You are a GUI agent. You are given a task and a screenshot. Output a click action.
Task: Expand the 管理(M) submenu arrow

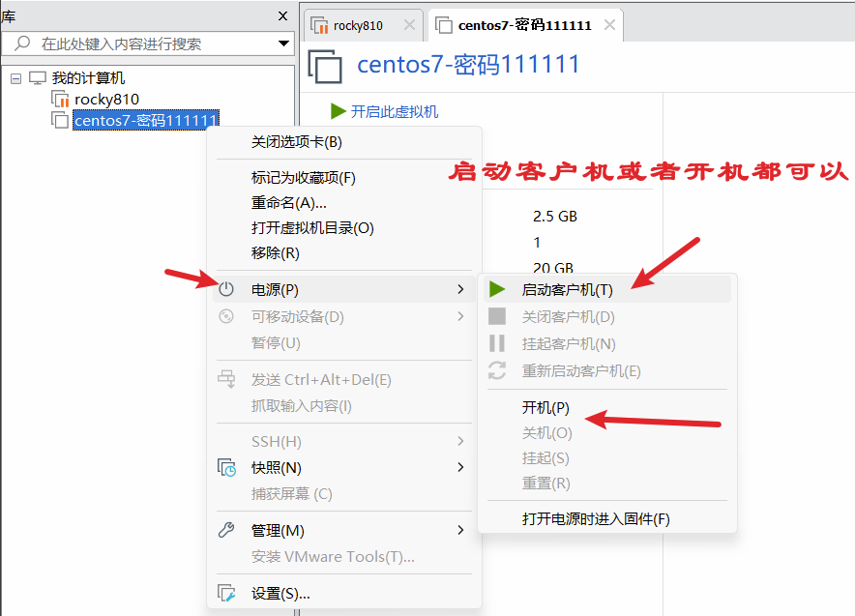point(460,530)
